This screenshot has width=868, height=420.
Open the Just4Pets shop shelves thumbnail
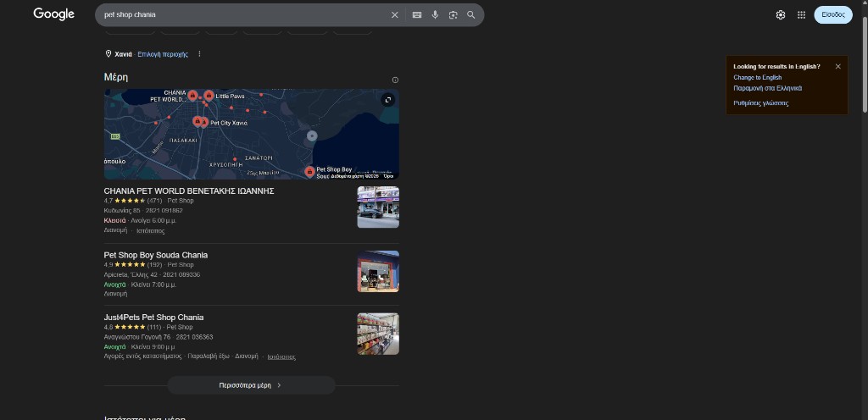[x=378, y=334]
